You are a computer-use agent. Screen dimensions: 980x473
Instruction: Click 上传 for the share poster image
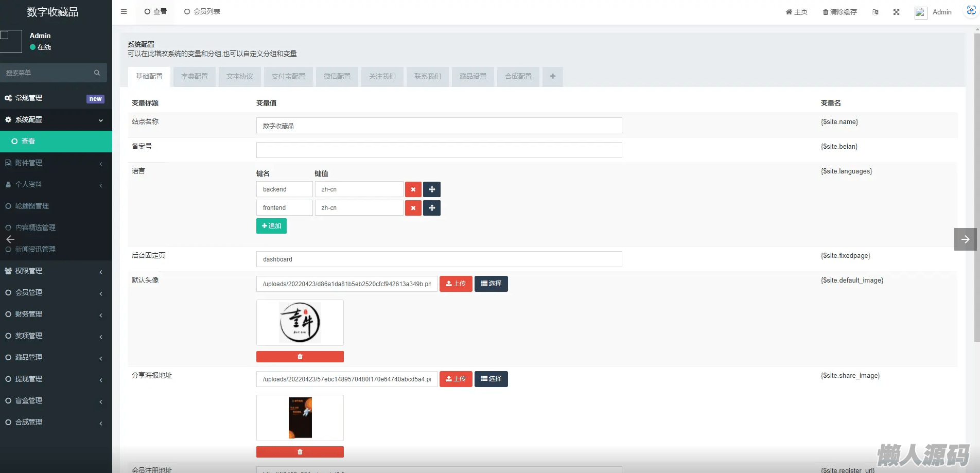coord(456,379)
